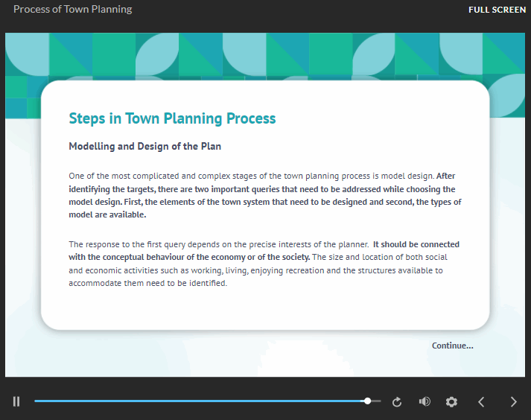Go to the next slide arrow
The image size is (531, 420).
pyautogui.click(x=513, y=401)
